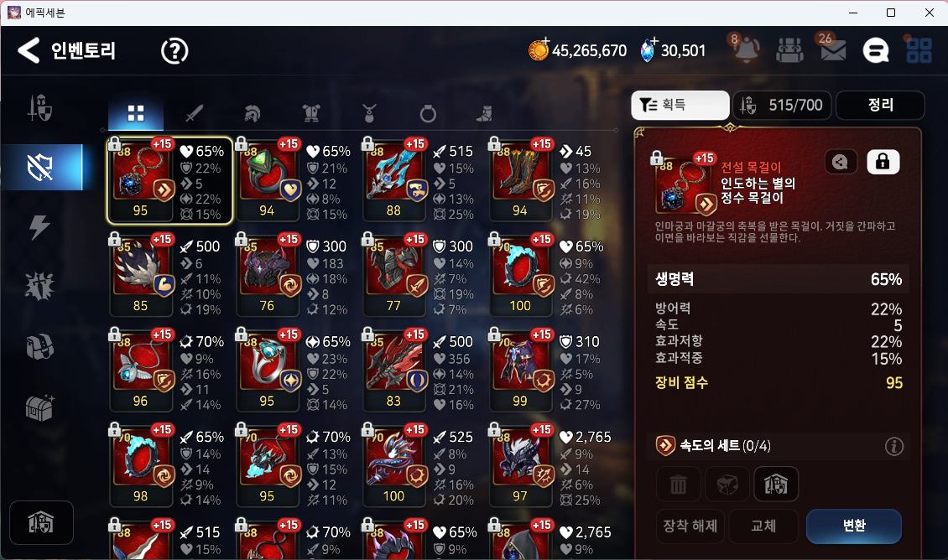The width and height of the screenshot is (948, 560).
Task: Select the artifact lightning sidebar icon
Action: pyautogui.click(x=40, y=227)
